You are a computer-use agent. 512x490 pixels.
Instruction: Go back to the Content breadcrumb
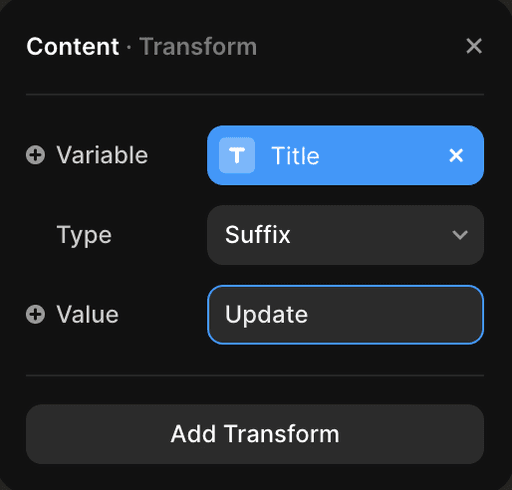pos(73,46)
